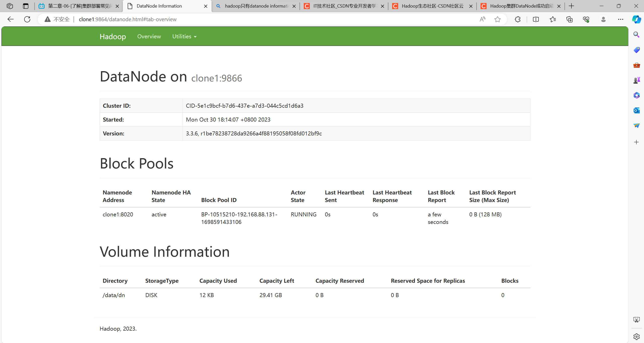Open Outlook in the sidebar
Viewport: 644px width, 343px height.
[636, 110]
